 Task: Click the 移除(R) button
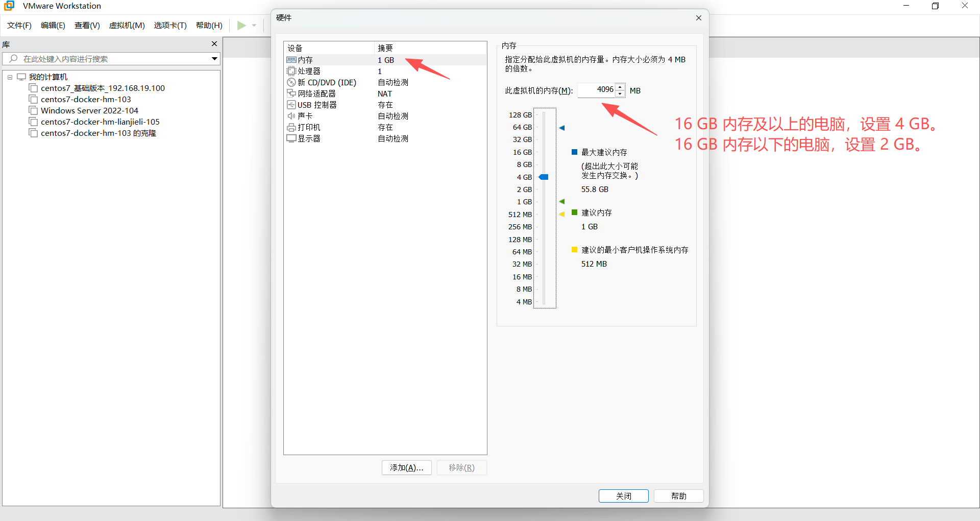coord(462,467)
